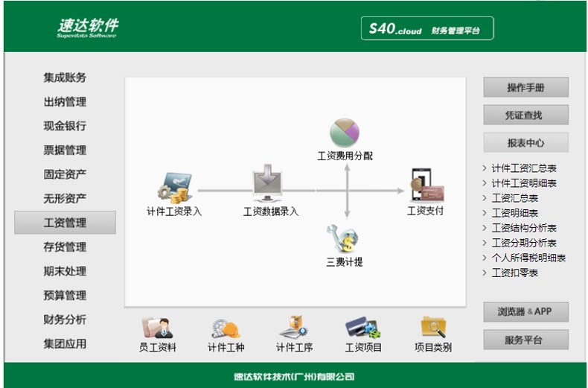The image size is (588, 388).
Task: Open the 计件工序 icon
Action: point(295,327)
